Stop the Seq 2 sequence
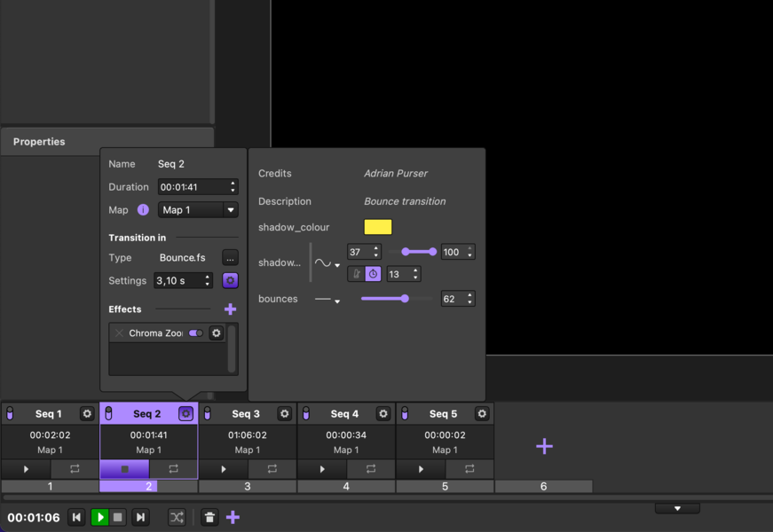Screen dimensions: 773x532 click(x=124, y=469)
